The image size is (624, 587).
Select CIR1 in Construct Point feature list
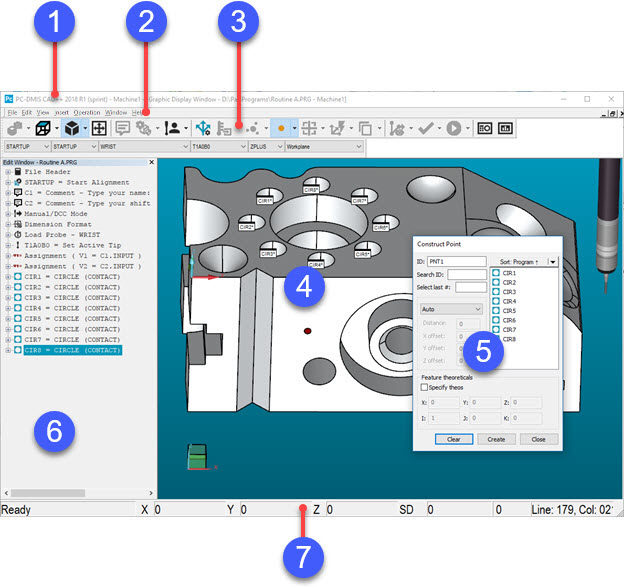pos(510,272)
